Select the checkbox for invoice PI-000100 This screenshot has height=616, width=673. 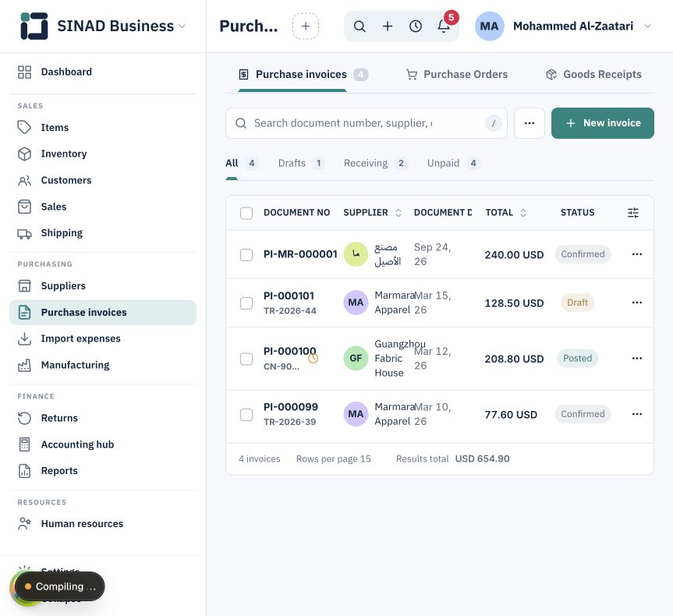[246, 359]
